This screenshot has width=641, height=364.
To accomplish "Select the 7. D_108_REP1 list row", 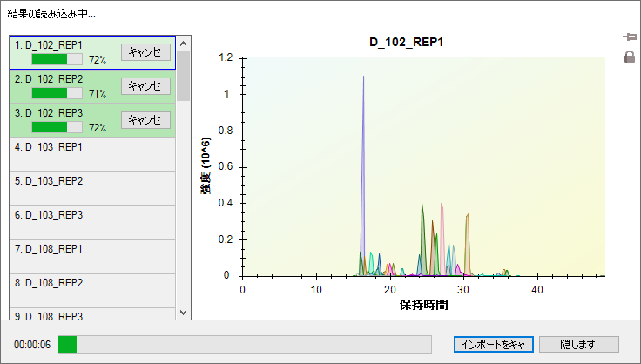I will tap(93, 256).
